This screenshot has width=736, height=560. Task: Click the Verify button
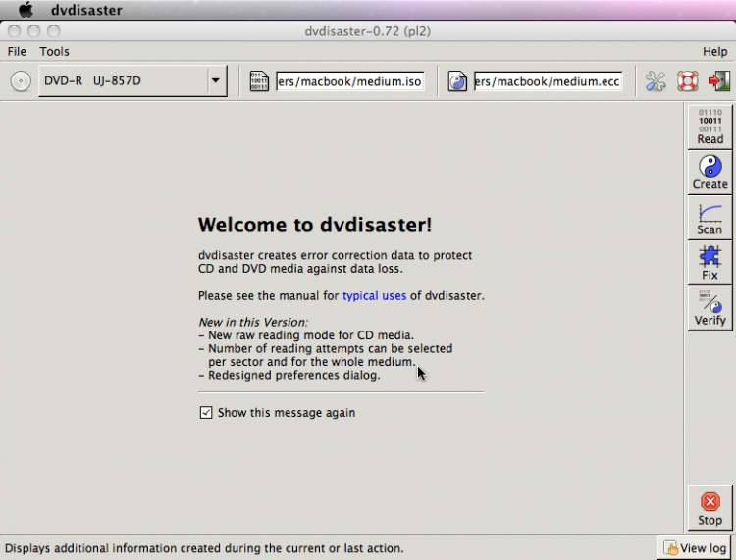click(x=710, y=308)
